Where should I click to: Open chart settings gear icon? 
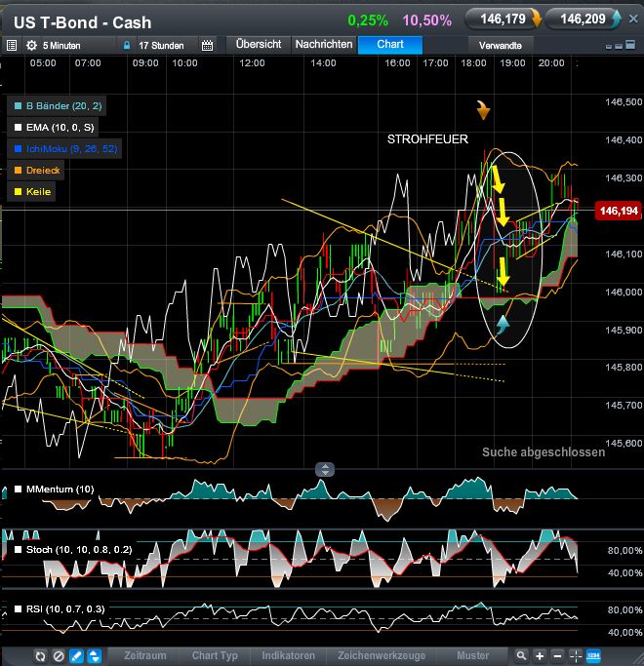[x=31, y=45]
